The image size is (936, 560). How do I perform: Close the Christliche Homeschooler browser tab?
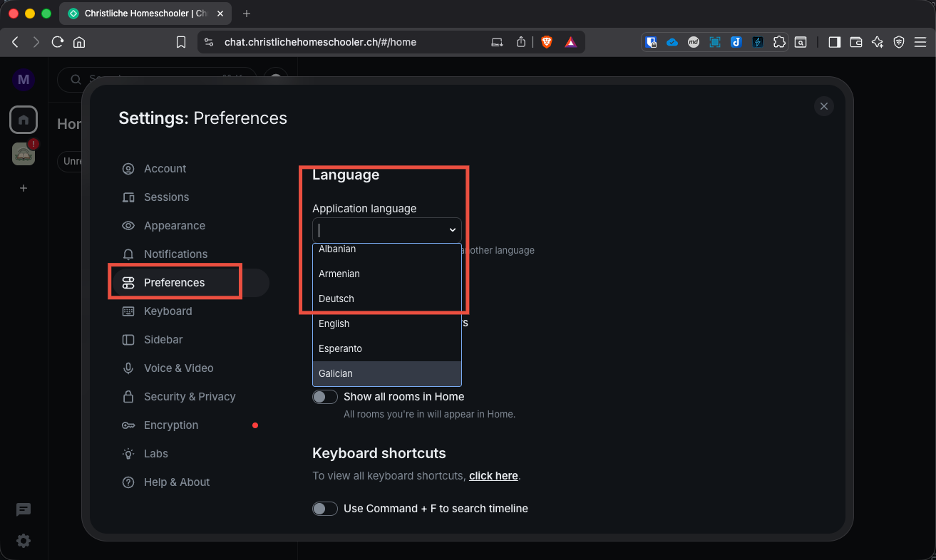[x=220, y=14]
